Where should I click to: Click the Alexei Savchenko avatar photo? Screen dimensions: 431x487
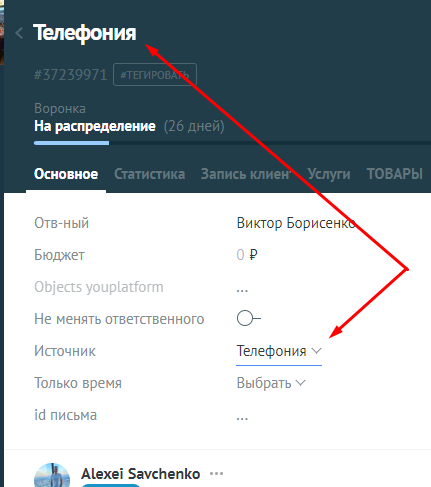coord(52,475)
